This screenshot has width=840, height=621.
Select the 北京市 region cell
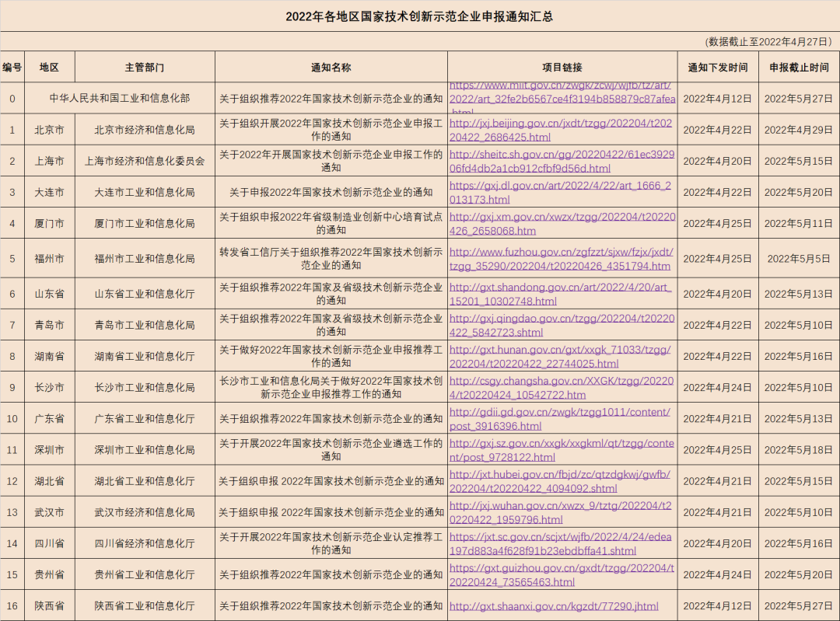pos(49,130)
